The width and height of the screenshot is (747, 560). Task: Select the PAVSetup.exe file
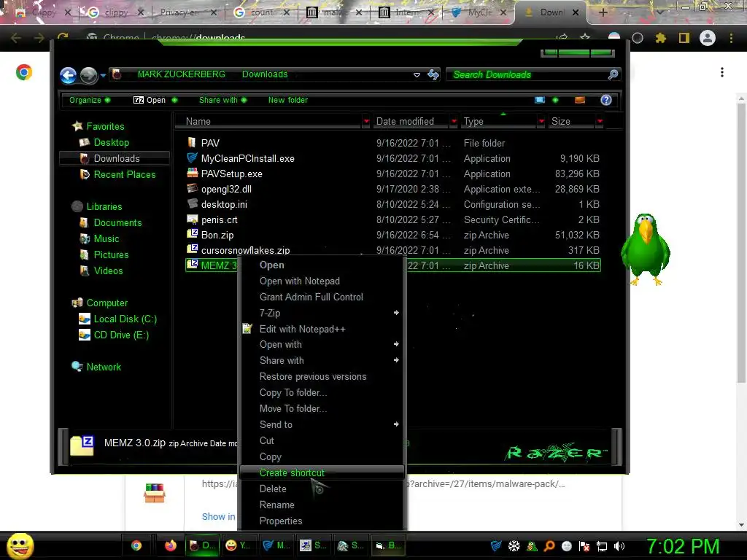[231, 174]
